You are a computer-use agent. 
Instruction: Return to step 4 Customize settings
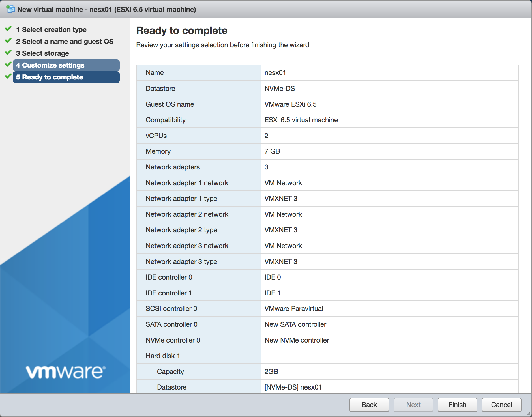66,65
